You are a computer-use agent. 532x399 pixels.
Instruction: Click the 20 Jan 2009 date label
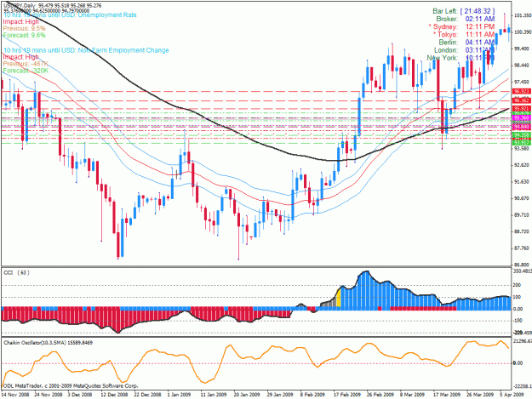(x=247, y=395)
